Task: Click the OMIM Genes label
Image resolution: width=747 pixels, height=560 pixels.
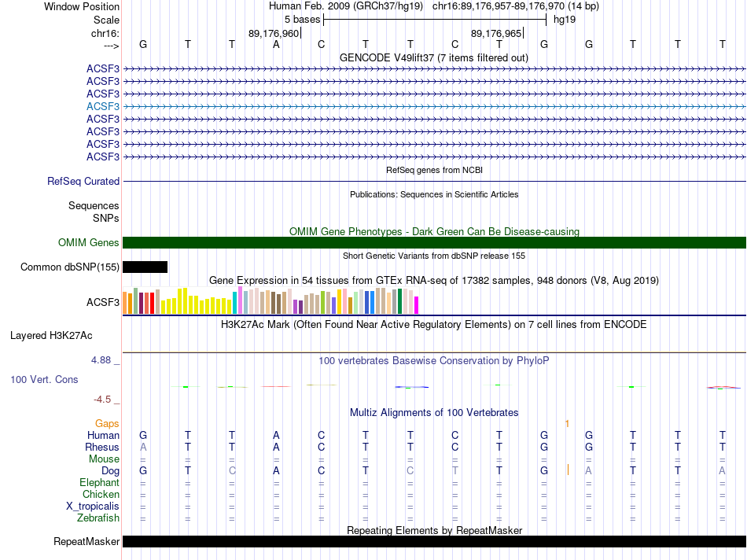Action: coord(89,242)
